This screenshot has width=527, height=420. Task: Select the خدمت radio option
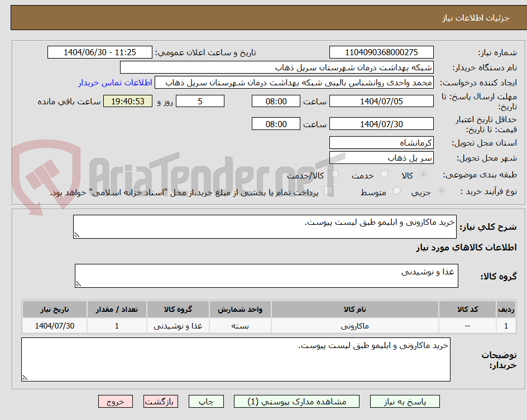coord(385,173)
